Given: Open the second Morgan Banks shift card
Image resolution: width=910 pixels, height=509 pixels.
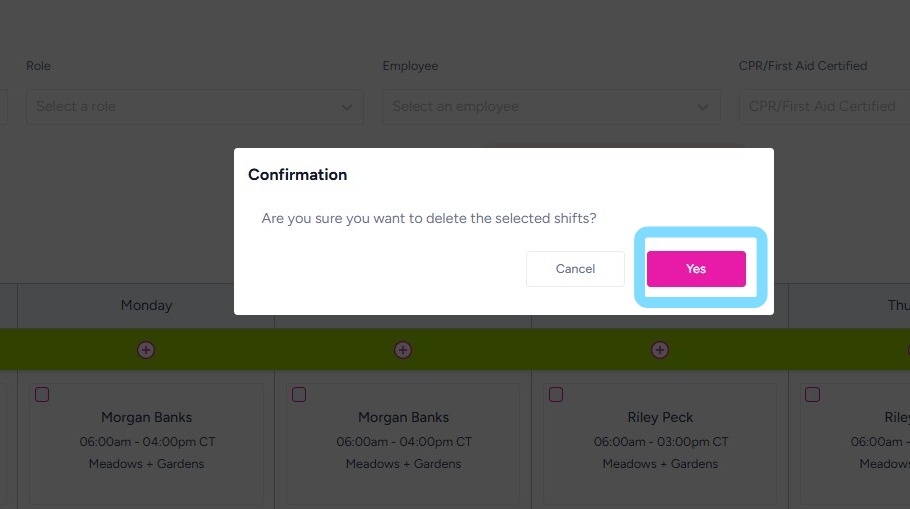Looking at the screenshot, I should (x=403, y=440).
